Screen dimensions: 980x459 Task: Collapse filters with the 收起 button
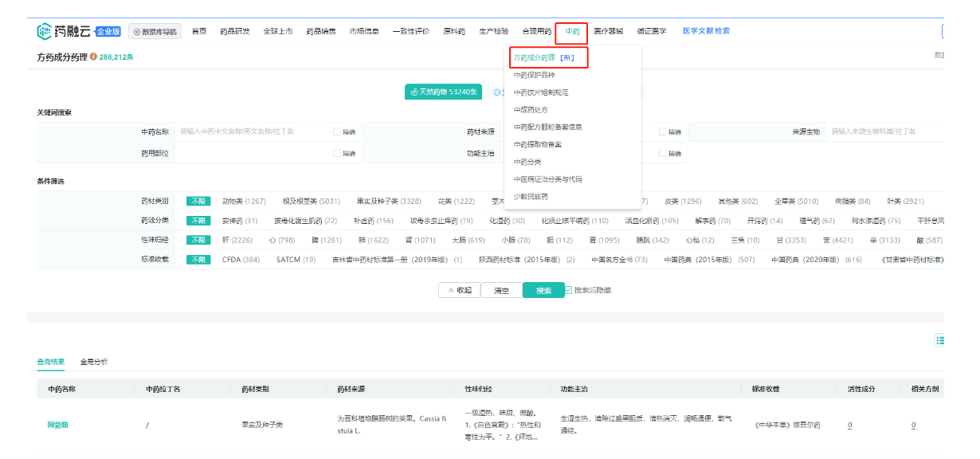point(460,291)
